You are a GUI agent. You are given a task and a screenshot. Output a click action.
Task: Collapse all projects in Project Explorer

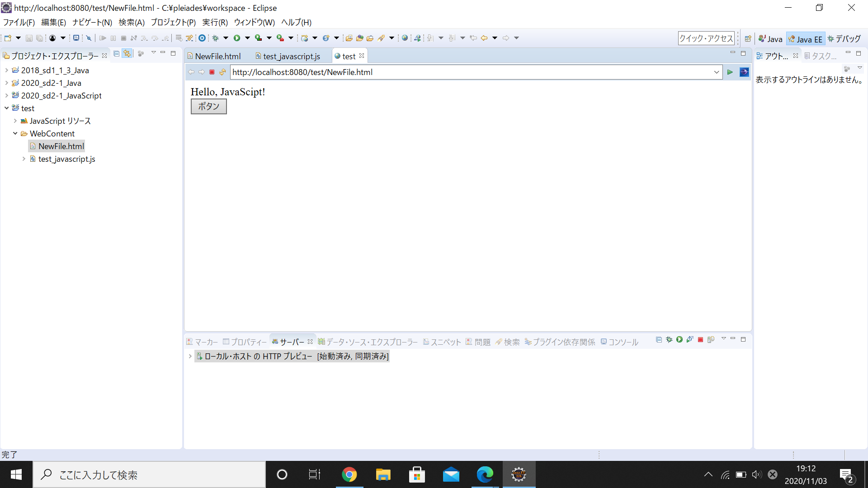pyautogui.click(x=116, y=53)
